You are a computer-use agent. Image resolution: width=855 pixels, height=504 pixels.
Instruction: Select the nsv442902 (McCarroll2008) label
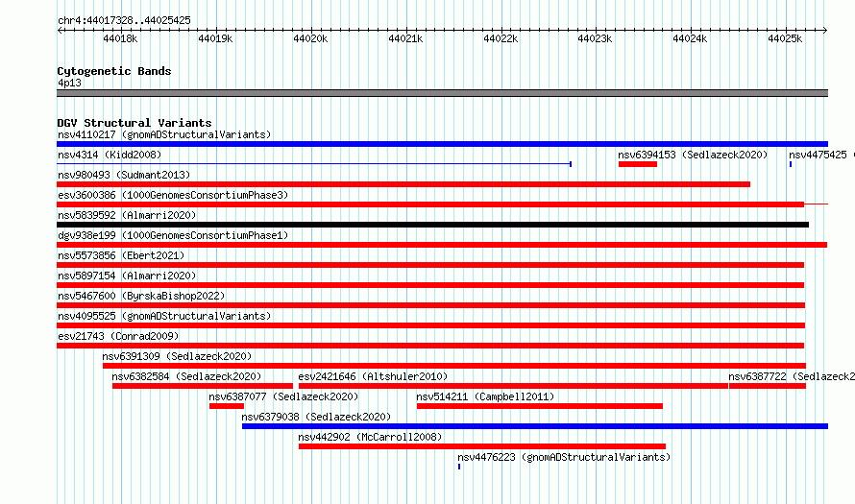click(370, 437)
